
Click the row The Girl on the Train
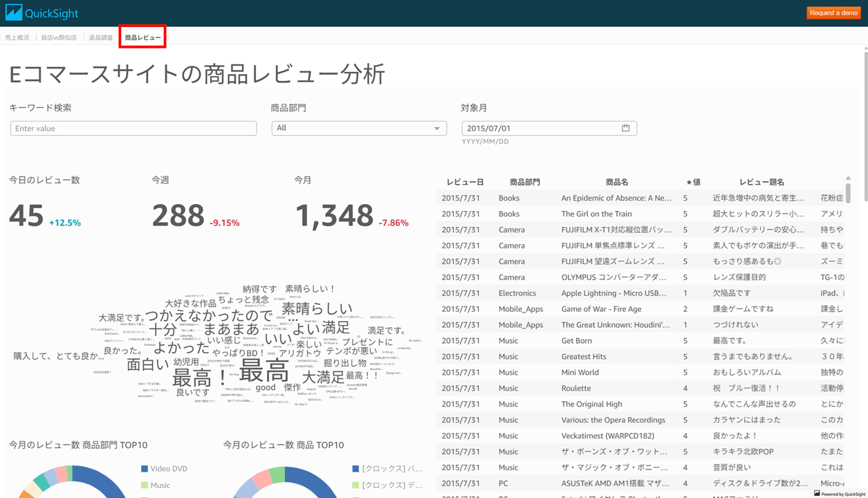(x=640, y=214)
